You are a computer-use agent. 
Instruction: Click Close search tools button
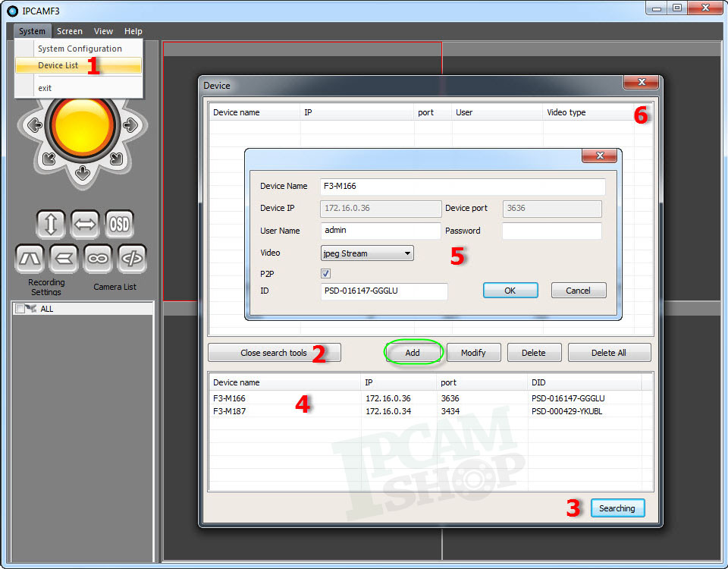275,353
